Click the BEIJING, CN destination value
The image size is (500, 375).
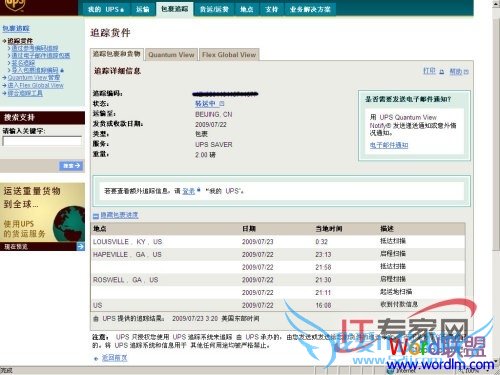click(214, 114)
